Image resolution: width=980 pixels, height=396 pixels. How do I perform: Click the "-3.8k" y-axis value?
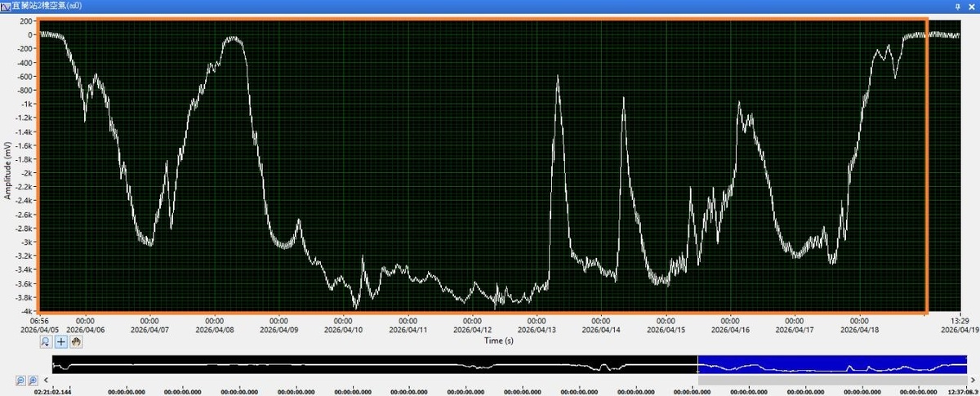click(23, 298)
